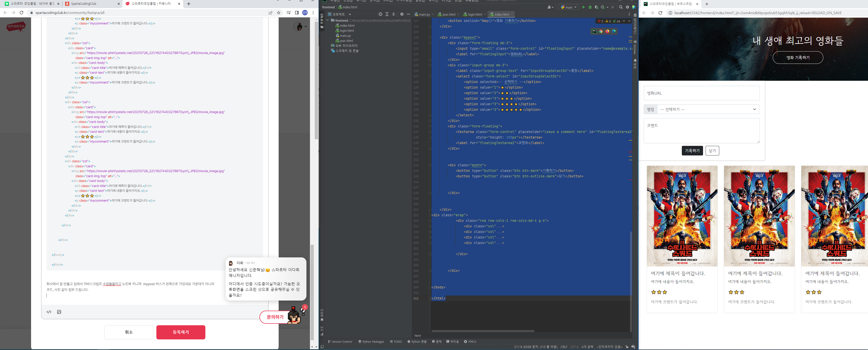Expand all items in the Project panel
Image resolution: width=868 pixels, height=350 pixels.
tap(387, 14)
